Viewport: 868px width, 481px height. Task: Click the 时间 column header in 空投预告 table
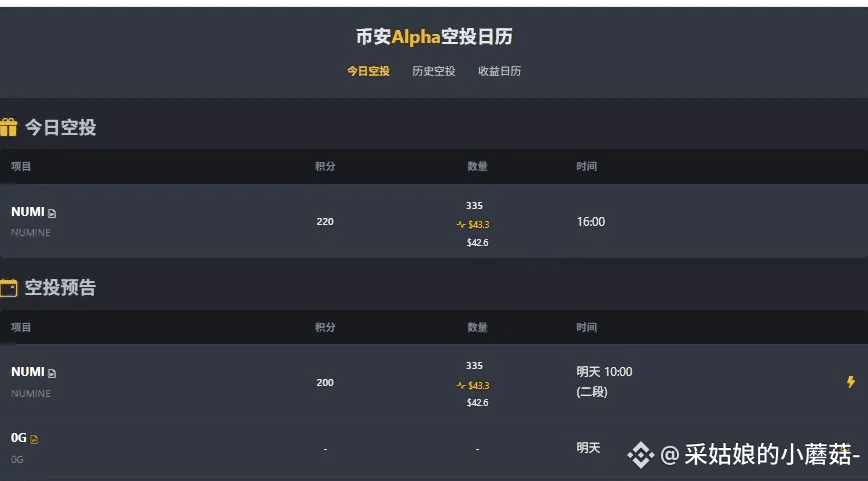(x=586, y=327)
